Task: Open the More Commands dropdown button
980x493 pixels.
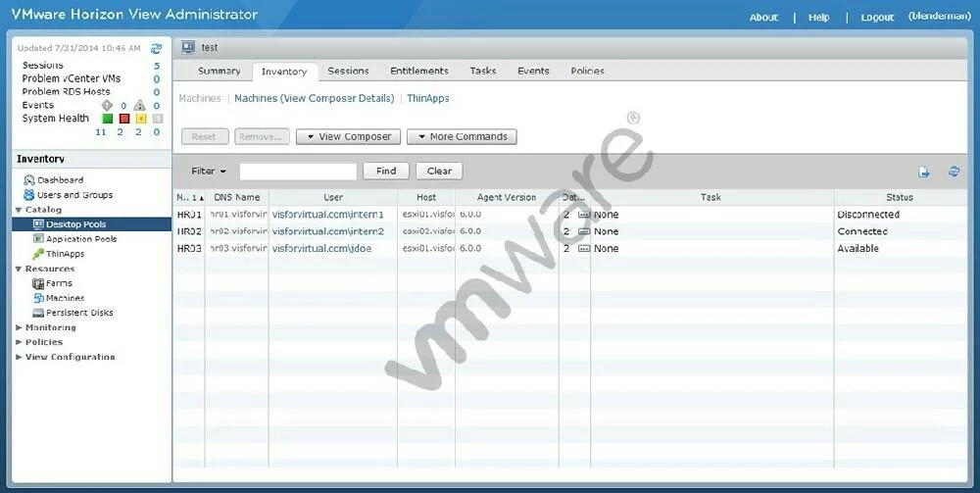Action: point(462,137)
